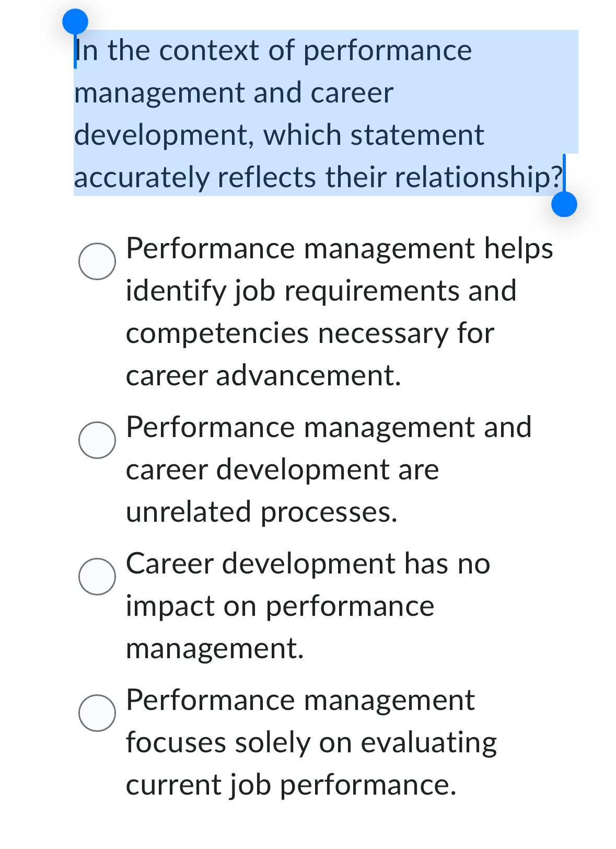616x849 pixels.
Task: Click the fourth answer's radio circle
Action: coord(98,713)
